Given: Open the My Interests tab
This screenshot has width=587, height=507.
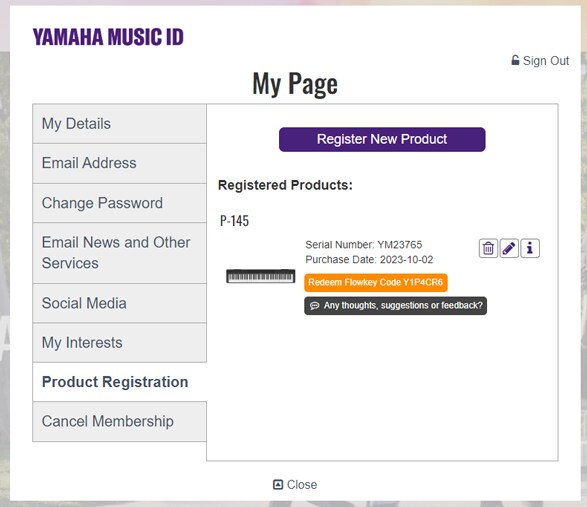Looking at the screenshot, I should 119,343.
